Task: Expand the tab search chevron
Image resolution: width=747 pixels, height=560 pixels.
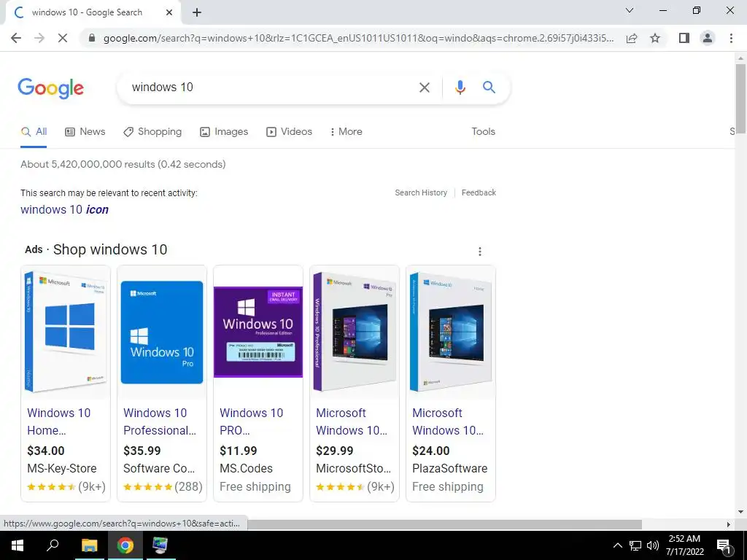Action: (630, 10)
